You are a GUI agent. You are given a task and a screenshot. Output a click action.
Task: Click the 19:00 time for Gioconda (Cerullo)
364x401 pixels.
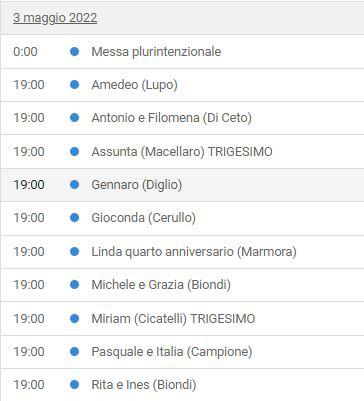tap(29, 218)
